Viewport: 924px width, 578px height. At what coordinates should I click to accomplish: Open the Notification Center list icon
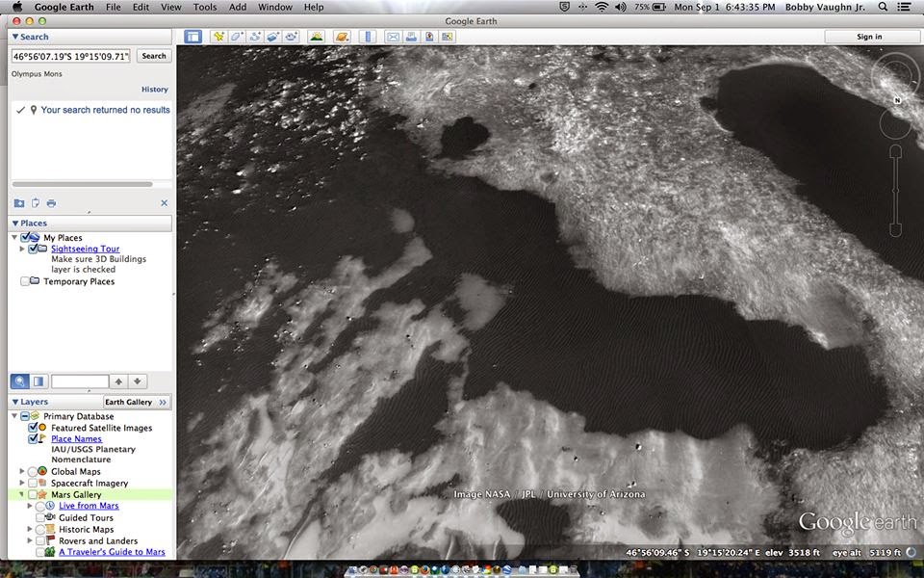point(904,7)
